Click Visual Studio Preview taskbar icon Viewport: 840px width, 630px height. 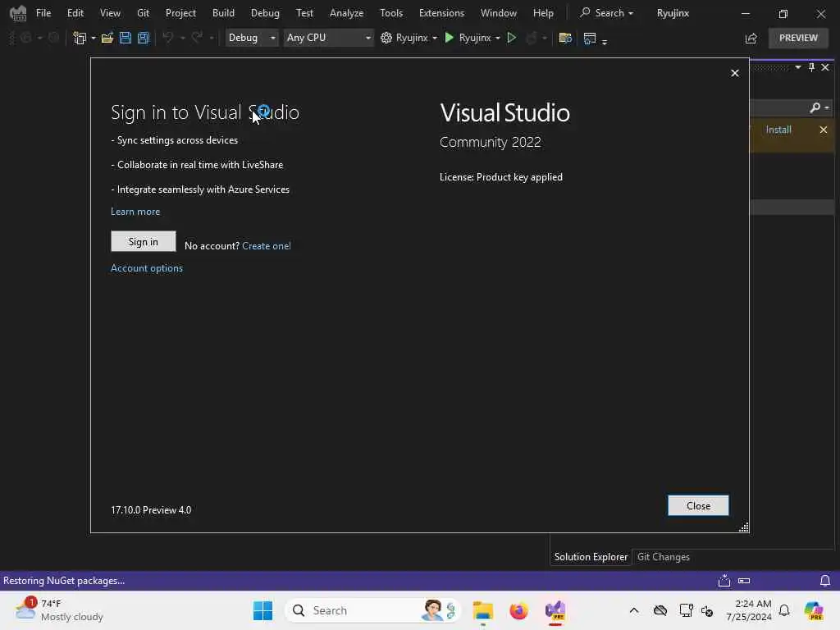(555, 610)
